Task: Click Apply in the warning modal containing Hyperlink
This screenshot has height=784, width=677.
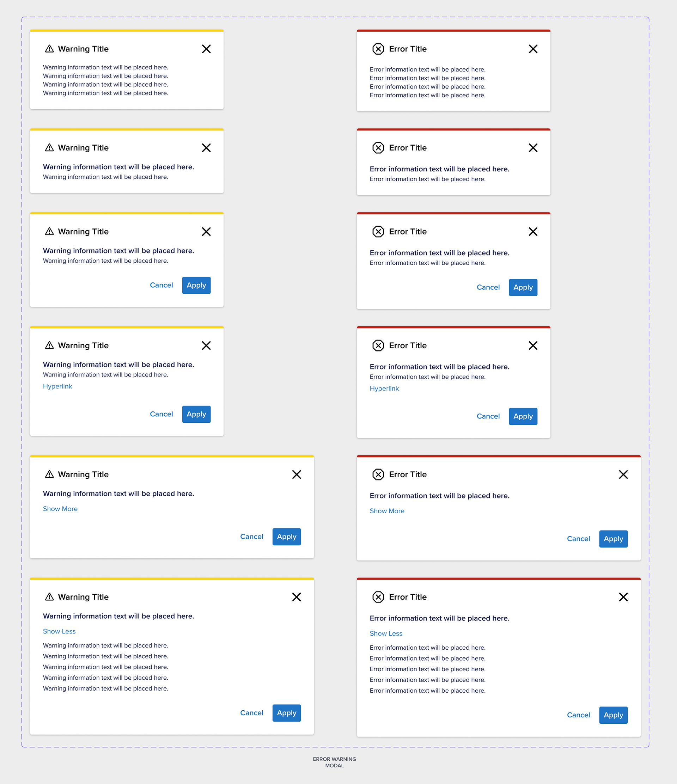Action: [x=196, y=414]
